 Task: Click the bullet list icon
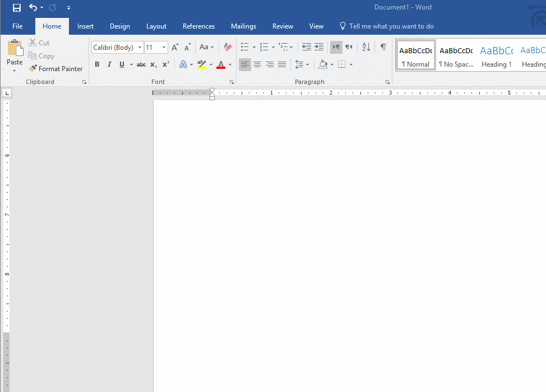[x=245, y=47]
